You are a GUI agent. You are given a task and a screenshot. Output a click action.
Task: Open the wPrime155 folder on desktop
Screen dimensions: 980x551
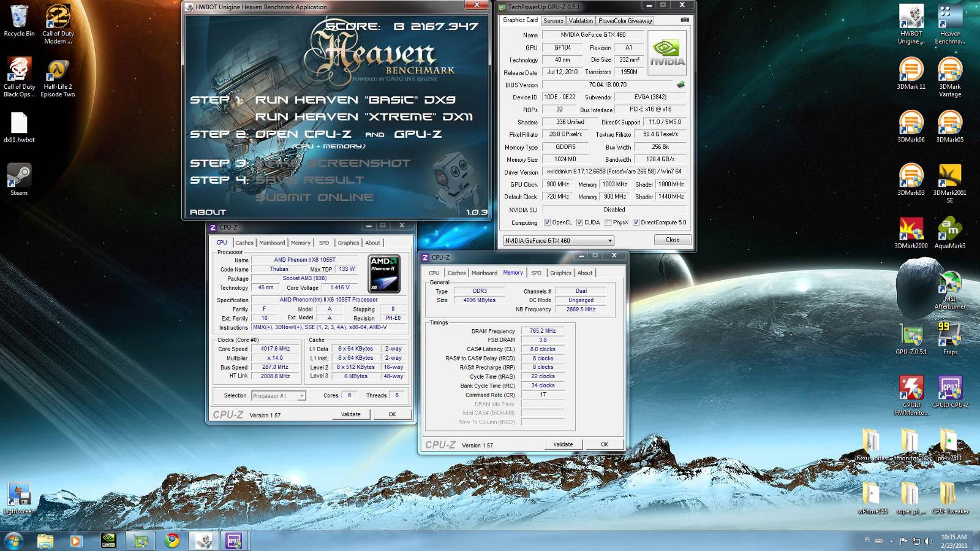872,498
